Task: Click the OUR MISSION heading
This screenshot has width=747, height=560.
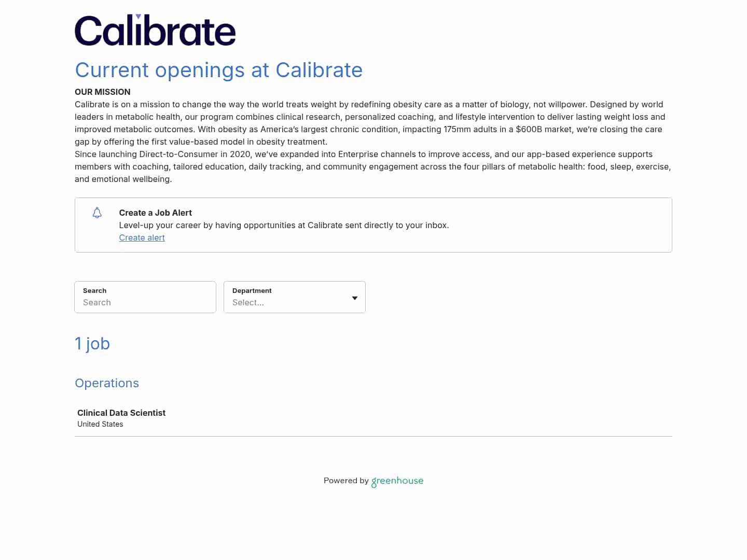Action: coord(102,92)
